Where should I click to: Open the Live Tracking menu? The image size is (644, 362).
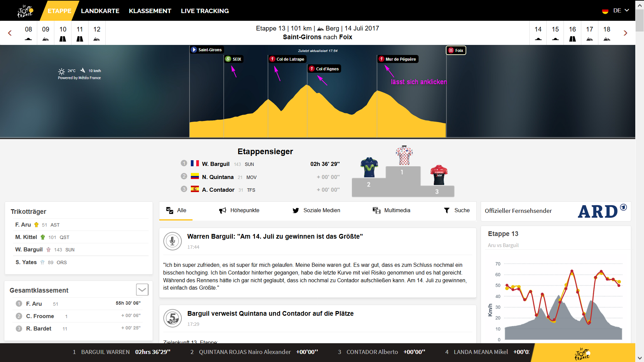point(205,11)
